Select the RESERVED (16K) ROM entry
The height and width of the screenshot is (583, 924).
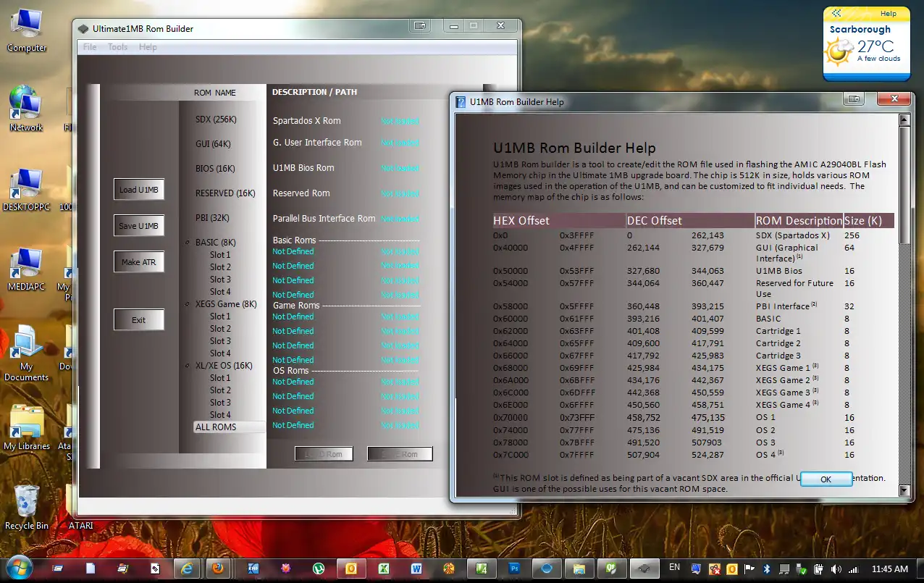coord(225,193)
